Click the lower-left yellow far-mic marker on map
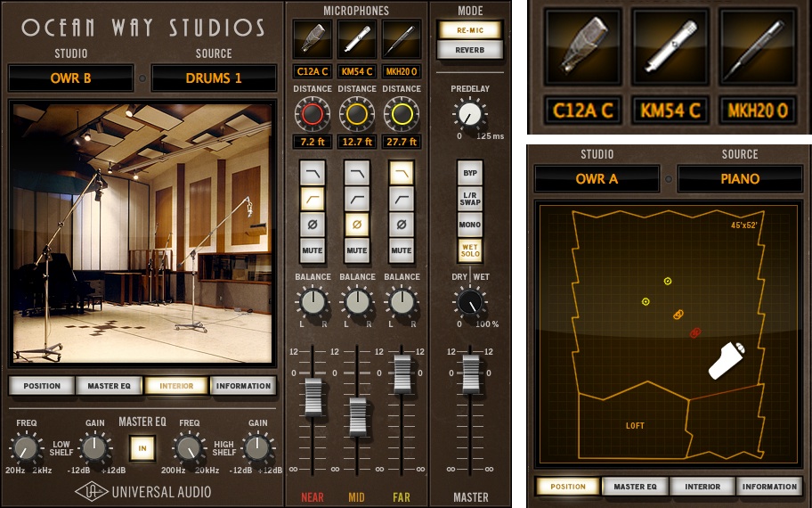The image size is (812, 508). click(x=646, y=301)
